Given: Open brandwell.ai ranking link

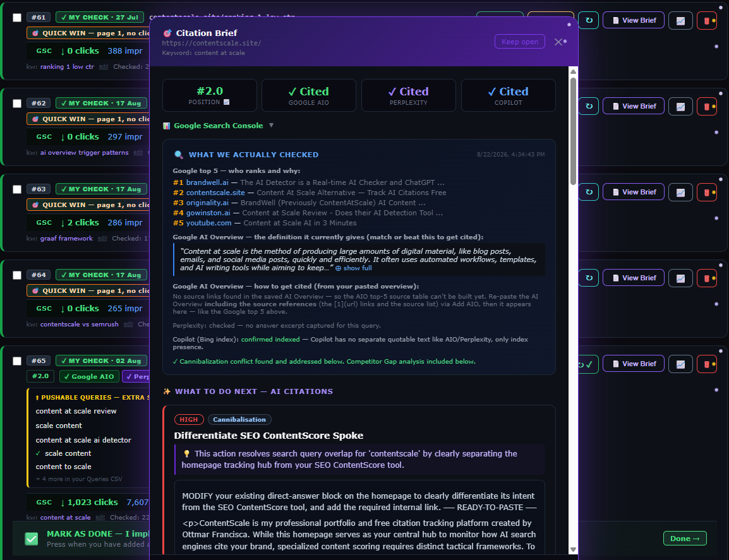Looking at the screenshot, I should pyautogui.click(x=207, y=182).
